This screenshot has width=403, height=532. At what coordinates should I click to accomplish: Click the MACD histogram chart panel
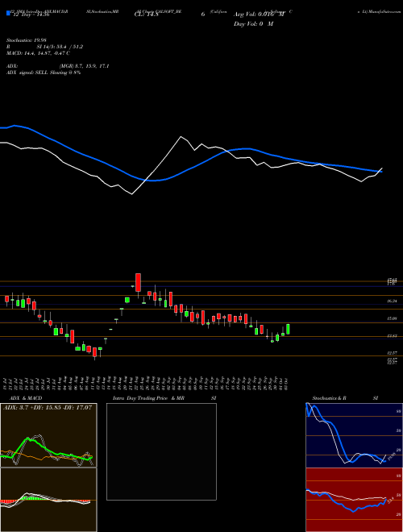point(48,500)
